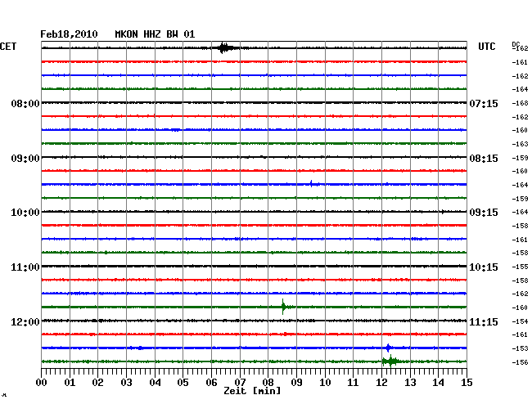Click minute 03 on the Zeit axis
532x404 pixels.
(127, 383)
